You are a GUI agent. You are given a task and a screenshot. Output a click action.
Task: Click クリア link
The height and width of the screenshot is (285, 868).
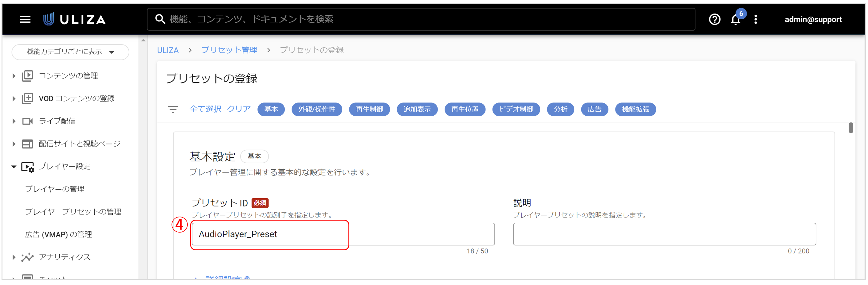239,109
